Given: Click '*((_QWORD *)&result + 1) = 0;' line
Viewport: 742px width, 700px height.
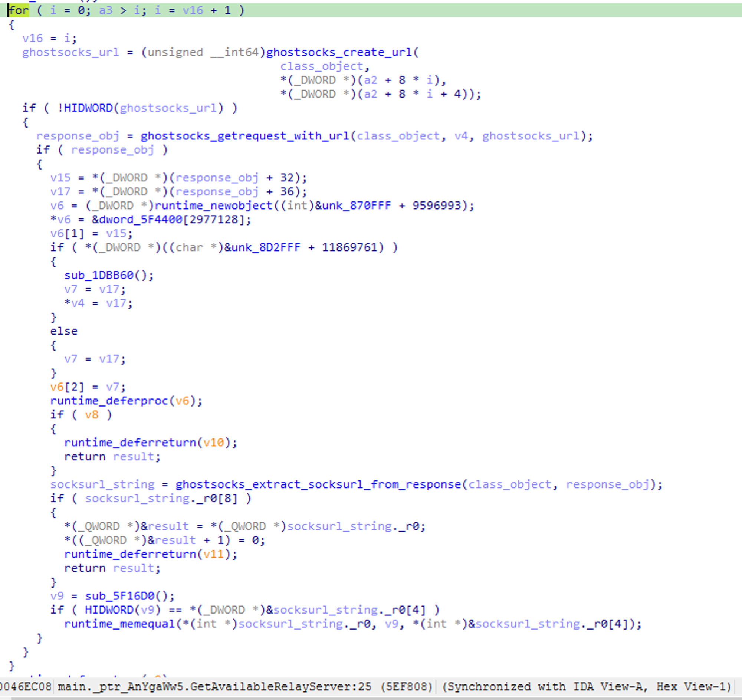Looking at the screenshot, I should point(165,540).
